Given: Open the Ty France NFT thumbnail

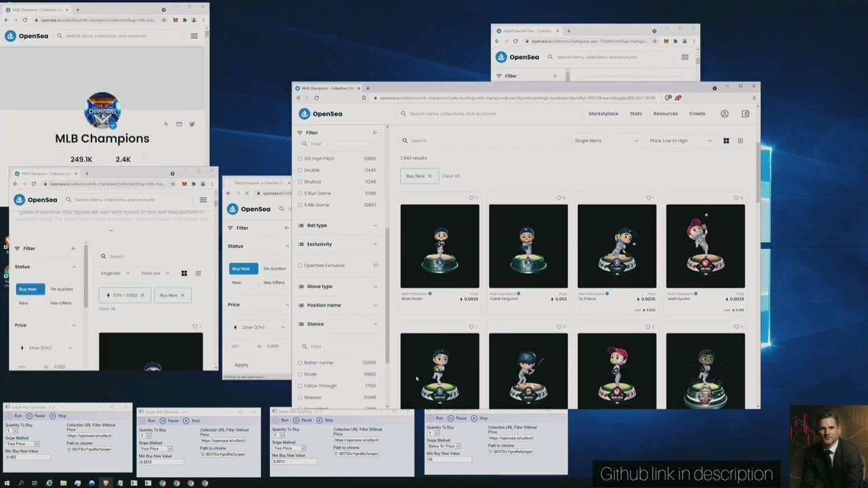Looking at the screenshot, I should coord(617,246).
